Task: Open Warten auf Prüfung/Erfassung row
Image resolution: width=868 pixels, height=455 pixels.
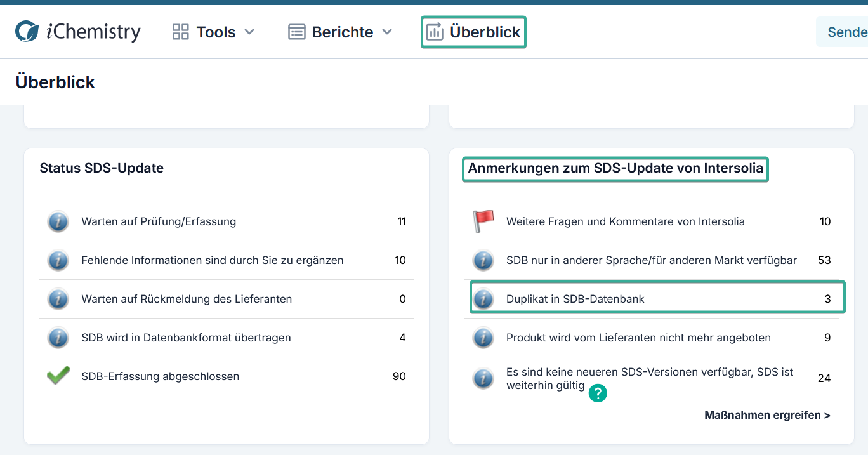Action: (x=227, y=221)
